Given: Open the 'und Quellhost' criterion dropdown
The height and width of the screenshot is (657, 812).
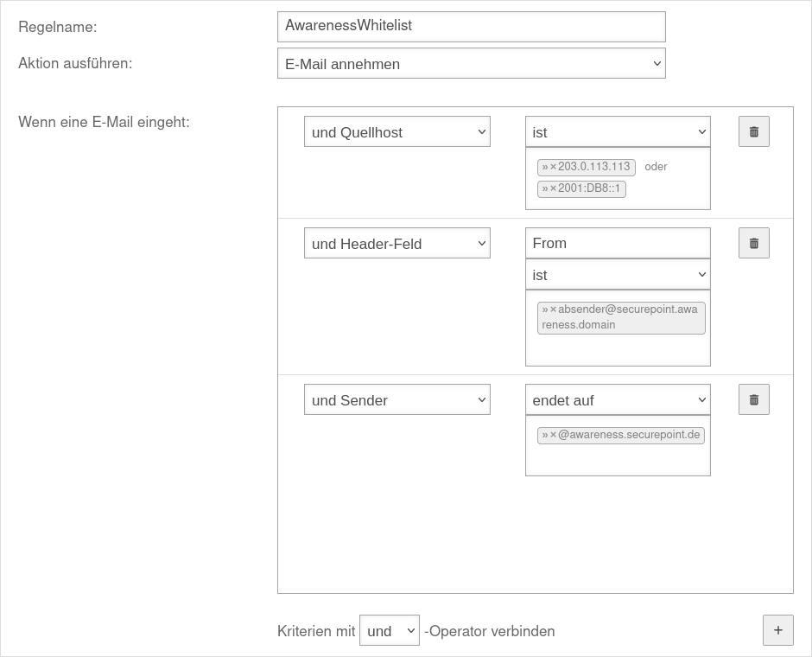Looking at the screenshot, I should pos(396,131).
